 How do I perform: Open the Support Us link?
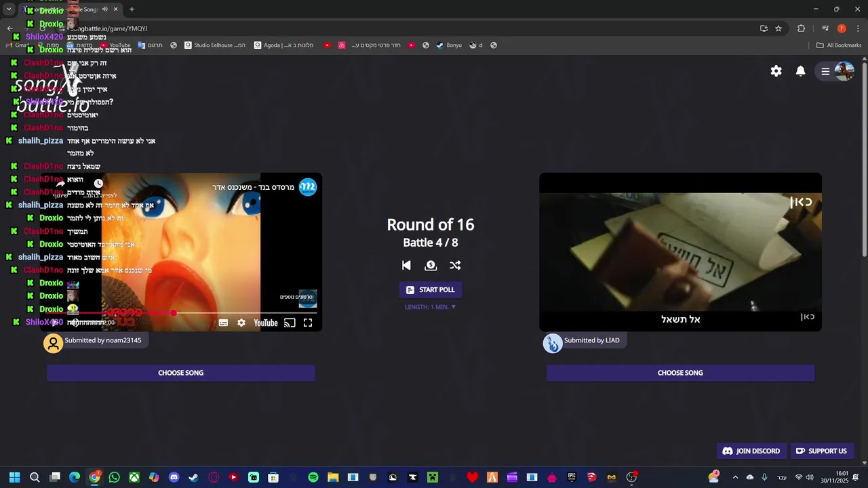(x=821, y=451)
